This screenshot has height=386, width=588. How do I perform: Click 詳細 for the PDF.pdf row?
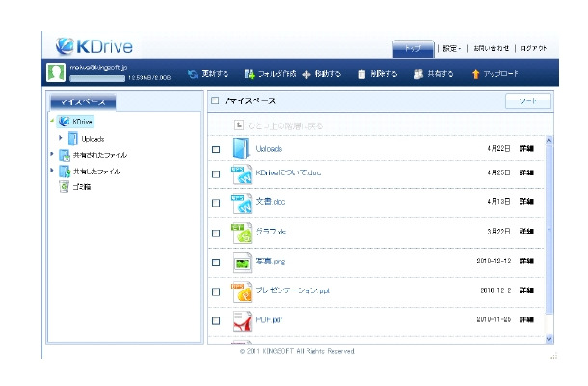coord(526,319)
